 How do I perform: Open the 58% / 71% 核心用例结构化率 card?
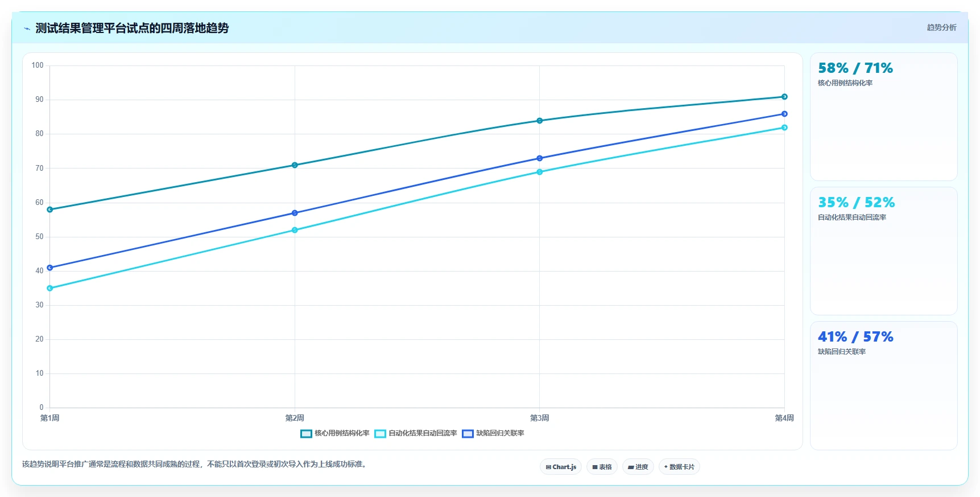click(x=884, y=117)
